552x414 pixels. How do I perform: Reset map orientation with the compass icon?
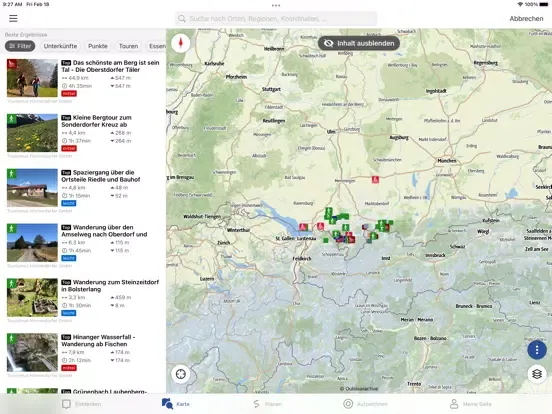[x=181, y=43]
